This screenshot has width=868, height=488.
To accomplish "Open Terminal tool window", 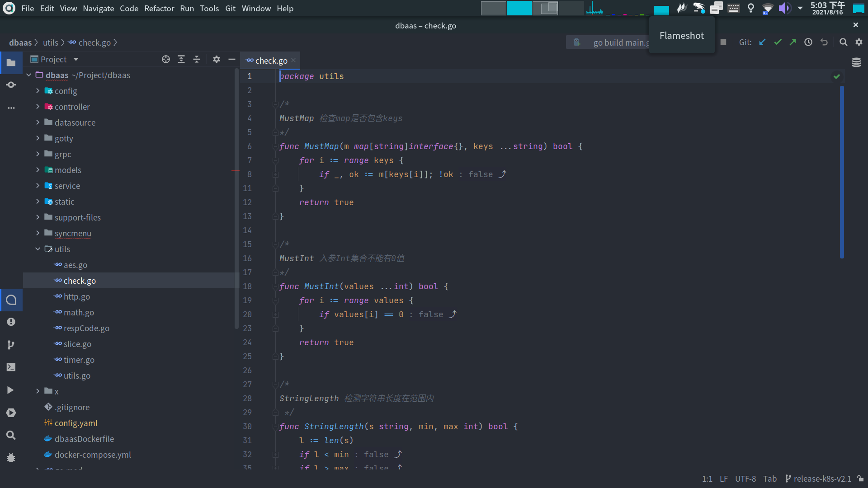I will (11, 367).
